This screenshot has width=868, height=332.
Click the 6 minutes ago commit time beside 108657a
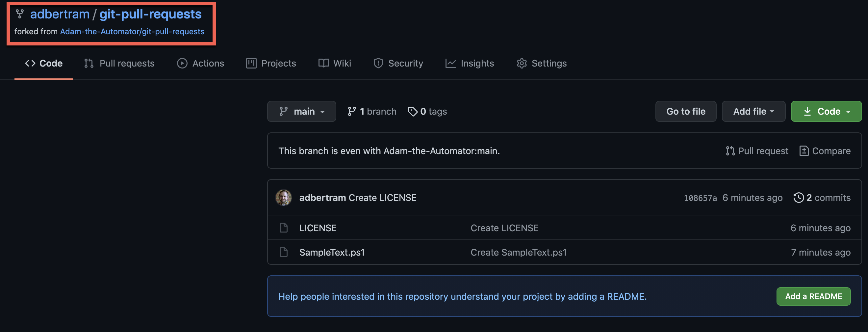(x=753, y=198)
